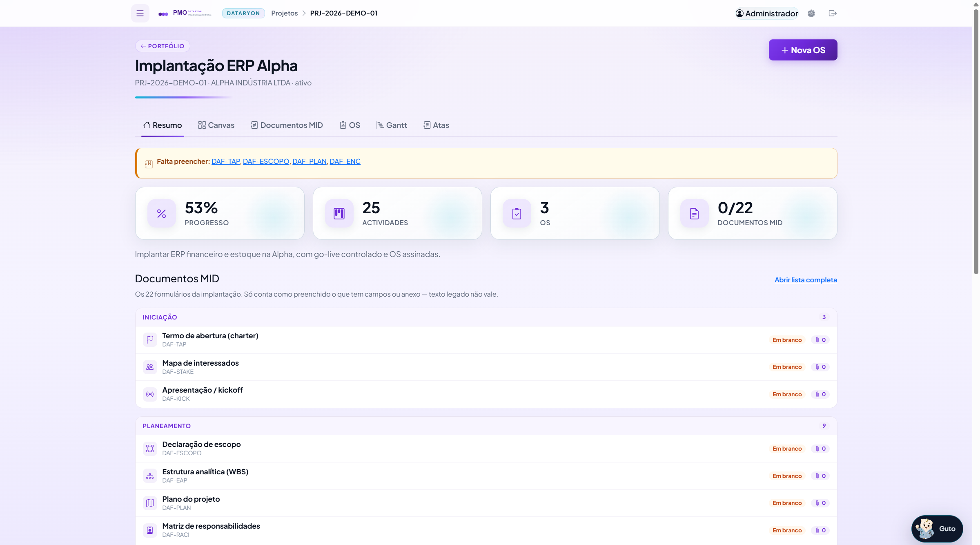Click the broadcast icon for DAF-KICK
Viewport: 980px width, 545px height.
[150, 394]
